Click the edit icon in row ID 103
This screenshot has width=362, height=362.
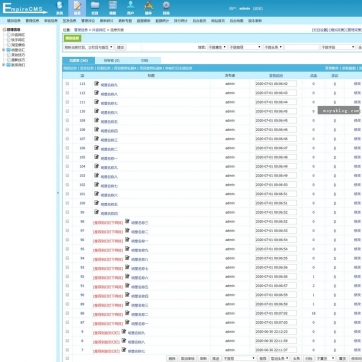(x=96, y=175)
